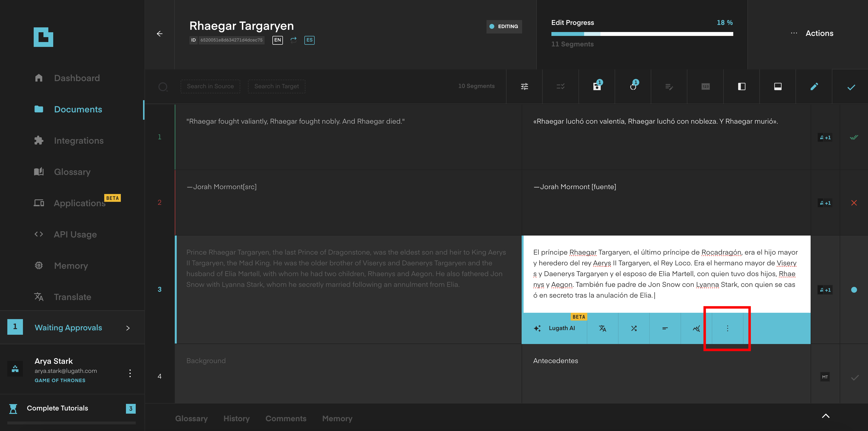Image resolution: width=868 pixels, height=431 pixels.
Task: Click the shuffle icon in editor toolbar
Action: coord(634,328)
